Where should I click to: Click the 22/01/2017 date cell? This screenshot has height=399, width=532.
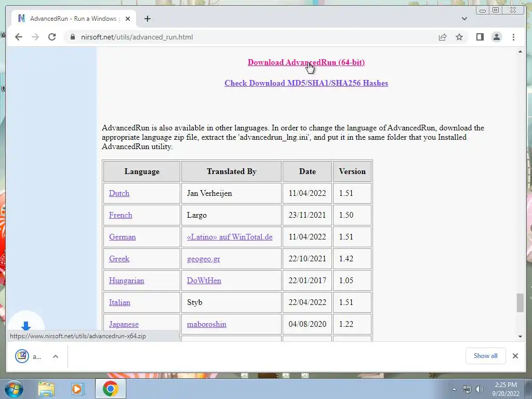(307, 281)
